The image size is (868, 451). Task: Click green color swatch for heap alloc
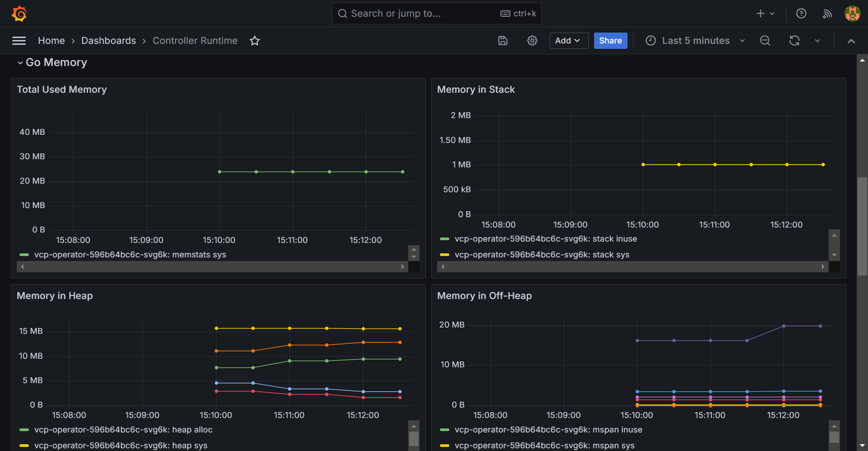click(24, 430)
